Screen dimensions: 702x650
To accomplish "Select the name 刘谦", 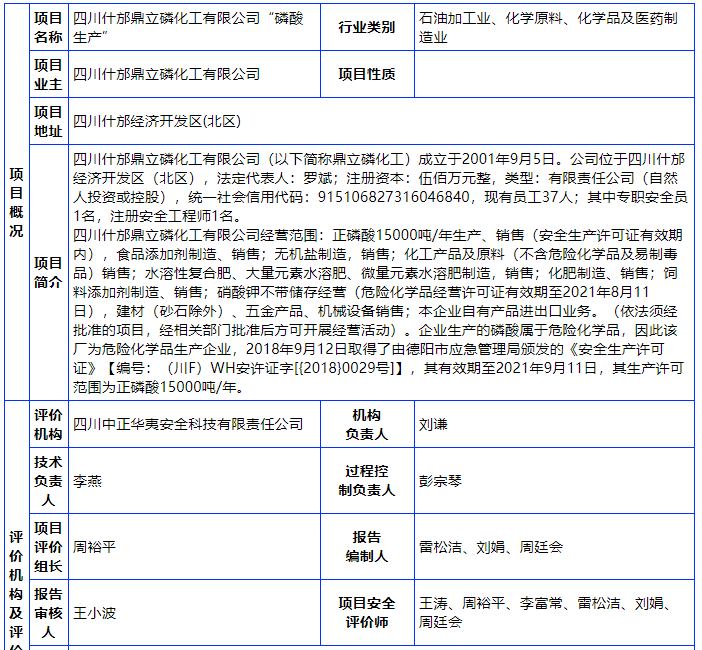I will coord(433,424).
